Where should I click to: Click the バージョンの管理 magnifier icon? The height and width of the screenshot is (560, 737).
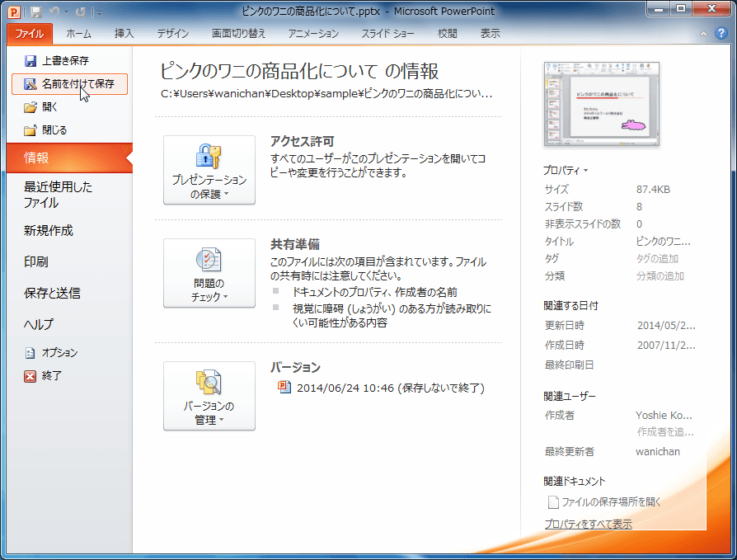209,382
